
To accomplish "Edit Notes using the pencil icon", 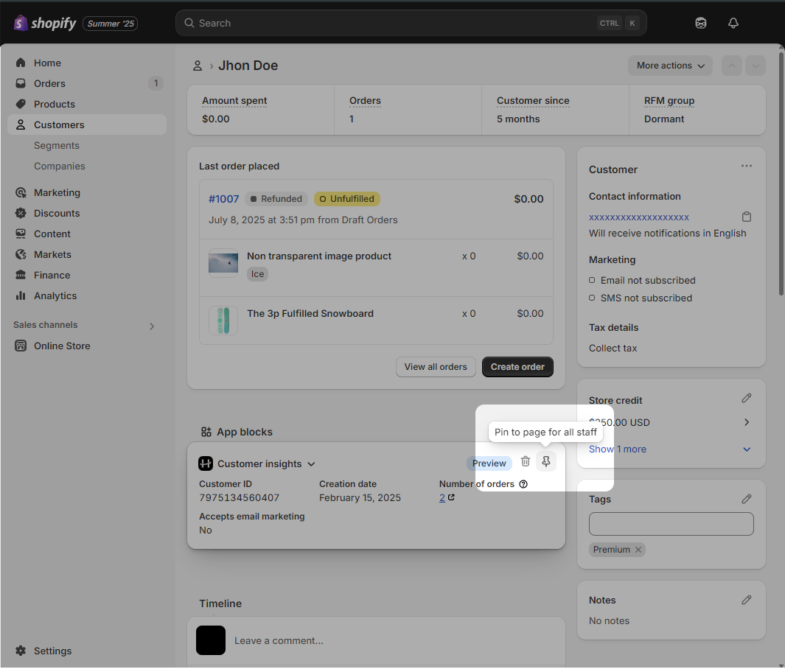I will [x=747, y=600].
